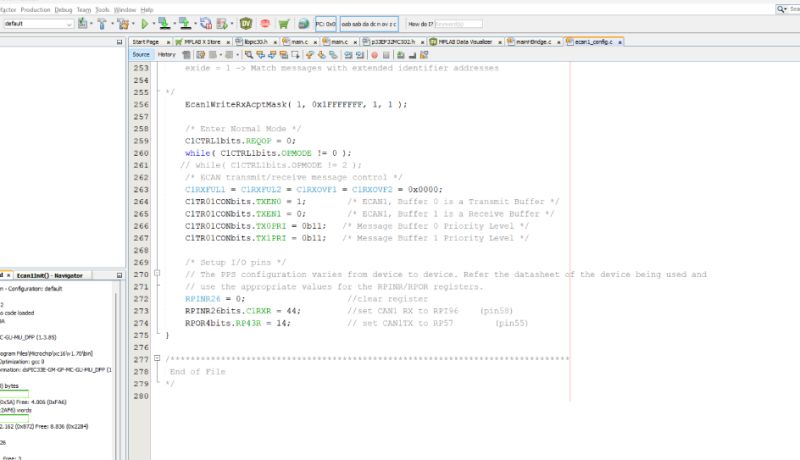
Task: Click the 'End of File' comment text
Action: 197,372
